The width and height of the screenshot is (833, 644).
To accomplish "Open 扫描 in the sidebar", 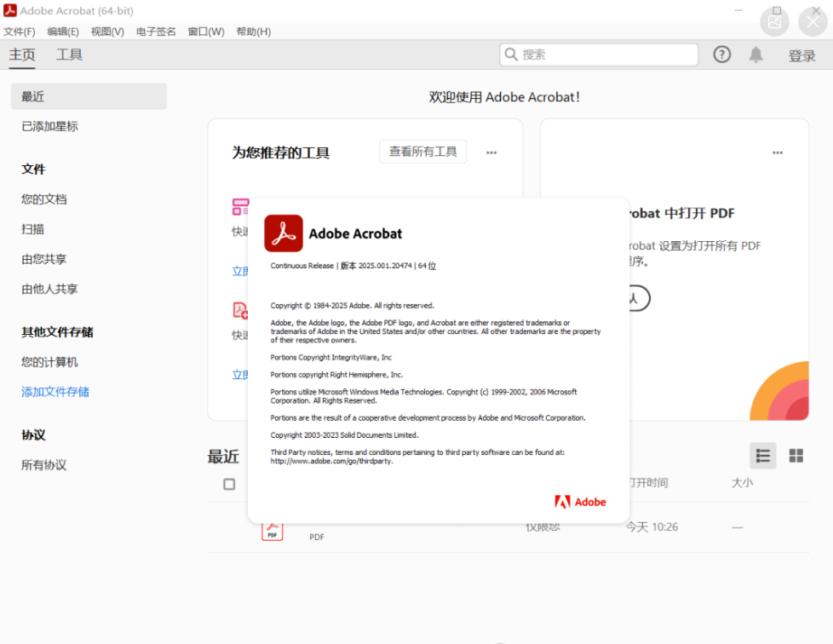I will coord(33,229).
